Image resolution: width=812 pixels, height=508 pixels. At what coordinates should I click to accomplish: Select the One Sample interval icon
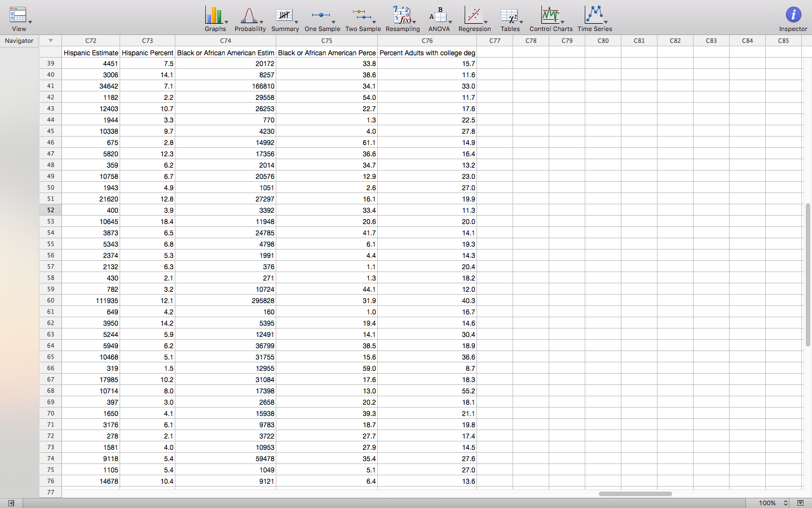[x=321, y=15]
